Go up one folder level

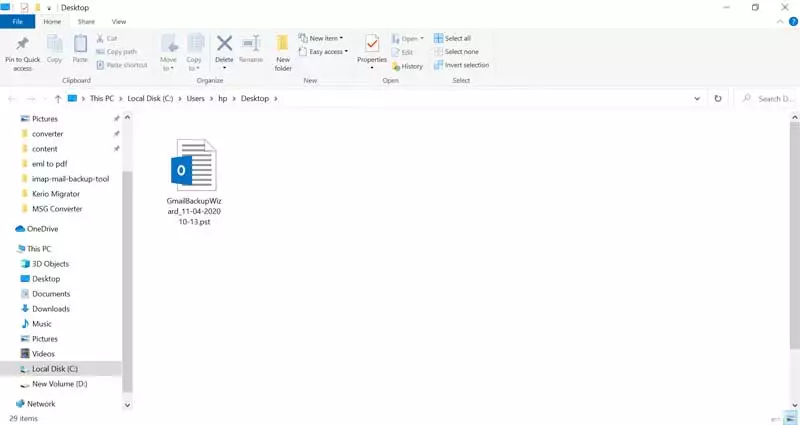(x=58, y=99)
